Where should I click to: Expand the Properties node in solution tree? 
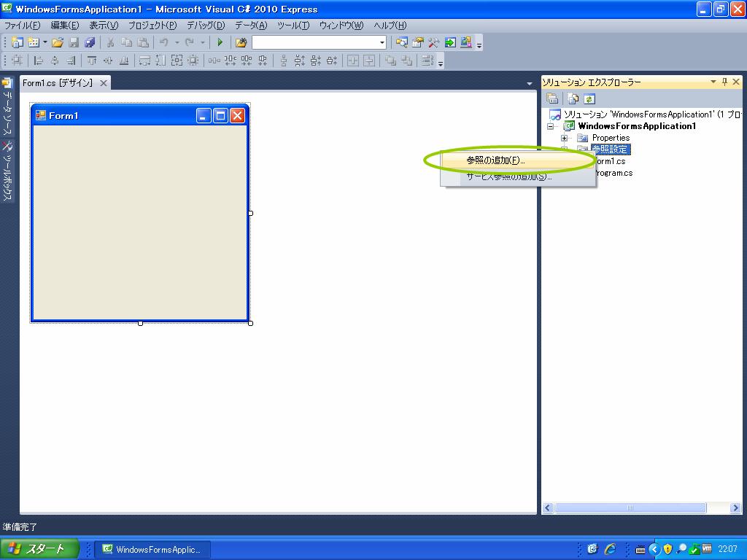pos(564,138)
